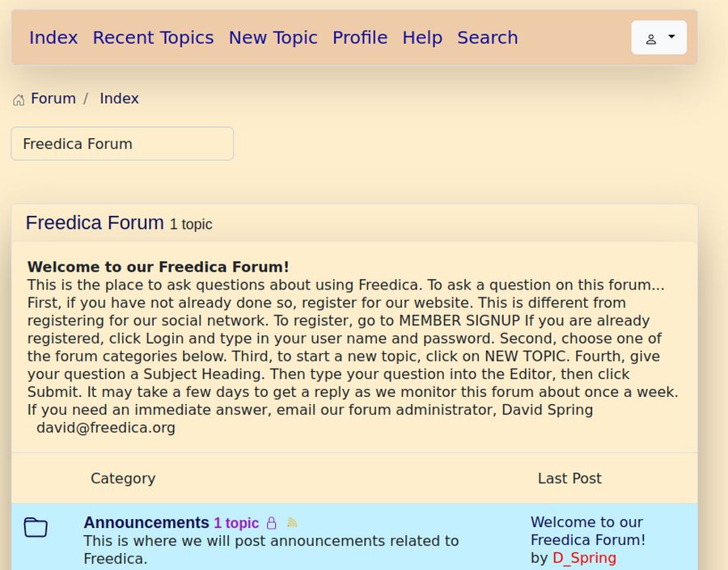Start a New Topic from the navbar
Screen dimensions: 728x570
tap(273, 38)
